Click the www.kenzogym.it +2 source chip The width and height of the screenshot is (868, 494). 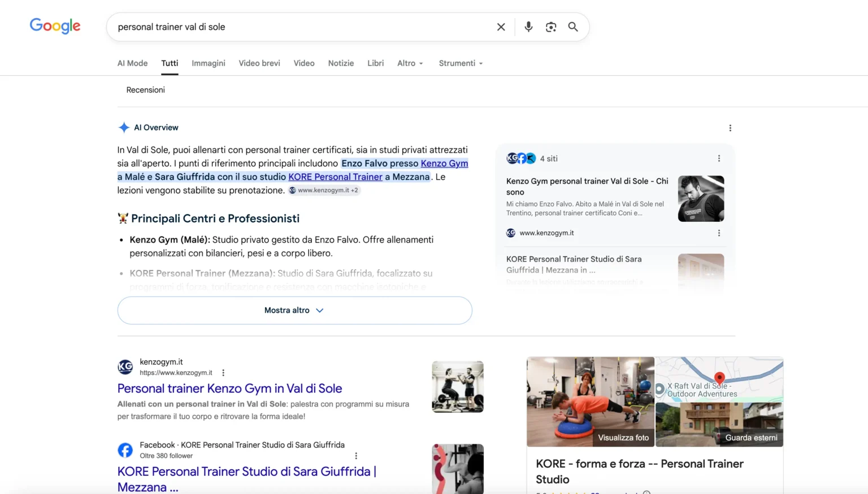[x=324, y=190]
